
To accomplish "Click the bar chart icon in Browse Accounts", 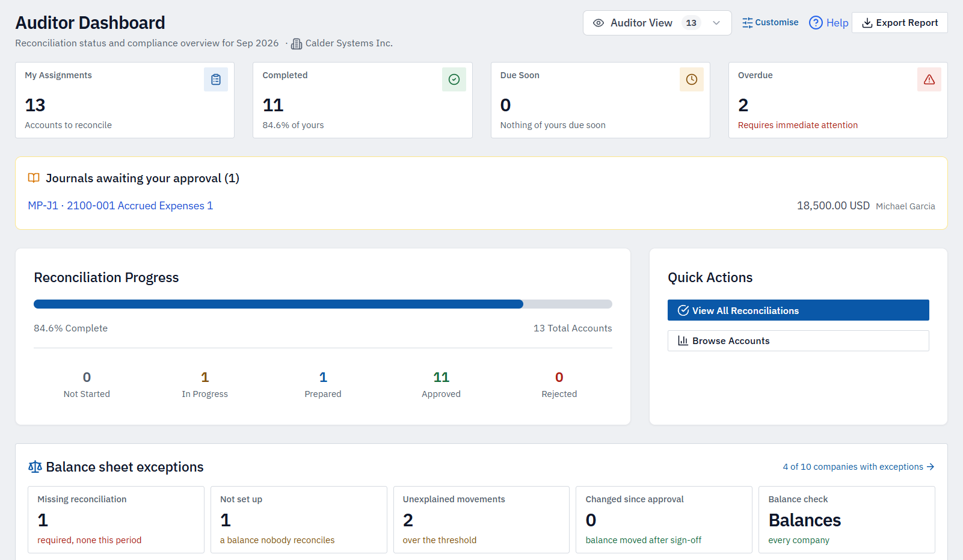I will click(x=683, y=340).
